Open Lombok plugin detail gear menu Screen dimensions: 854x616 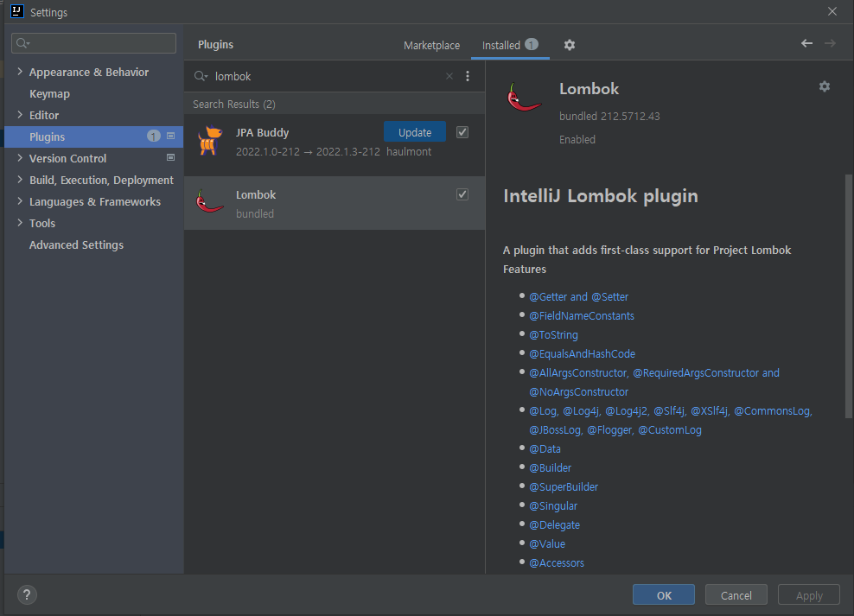825,86
